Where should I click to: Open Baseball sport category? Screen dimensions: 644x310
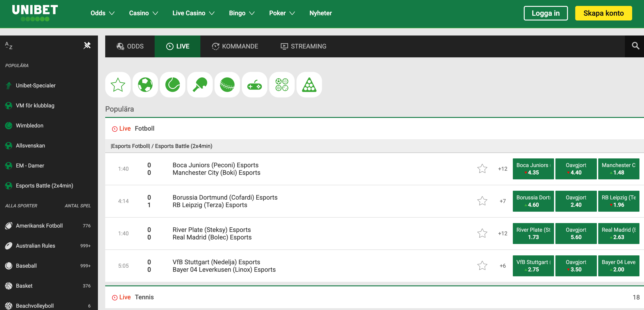49,266
